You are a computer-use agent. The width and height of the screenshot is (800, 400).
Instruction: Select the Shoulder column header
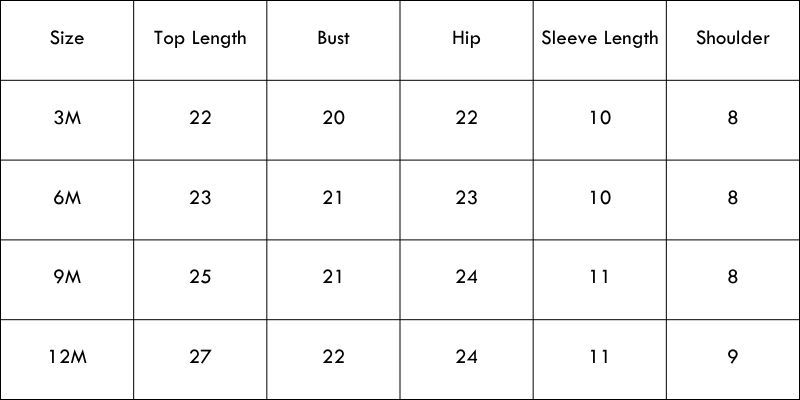click(733, 39)
